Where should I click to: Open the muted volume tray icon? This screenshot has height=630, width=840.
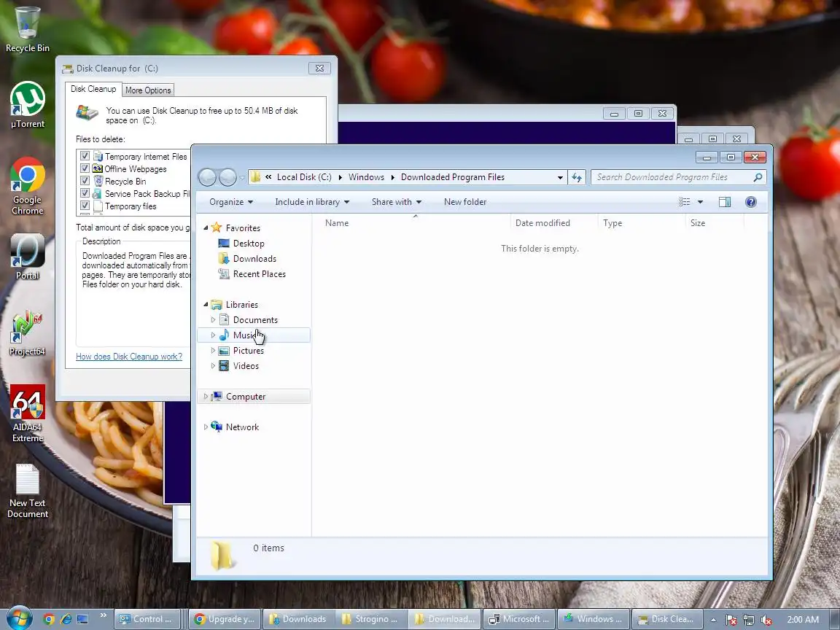coord(766,620)
